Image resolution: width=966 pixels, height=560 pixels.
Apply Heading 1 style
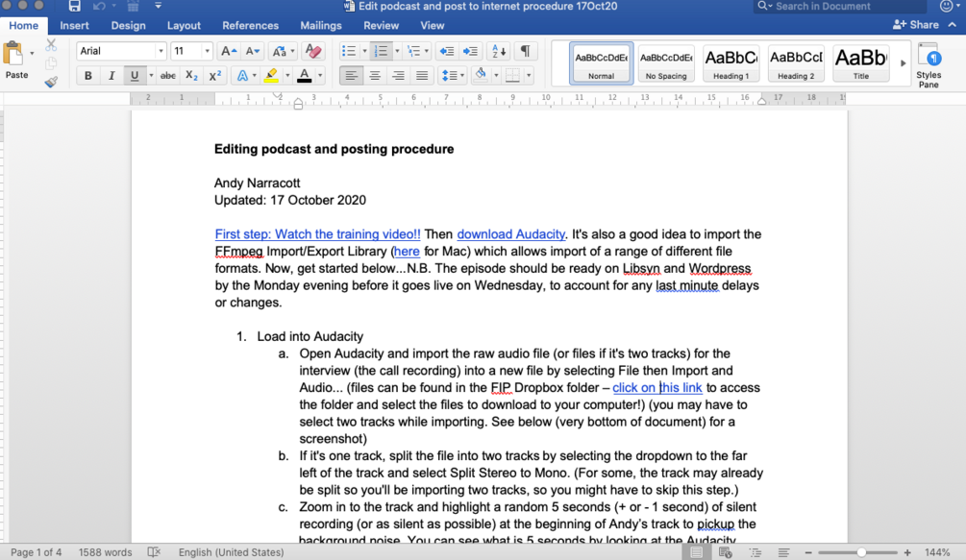point(731,62)
